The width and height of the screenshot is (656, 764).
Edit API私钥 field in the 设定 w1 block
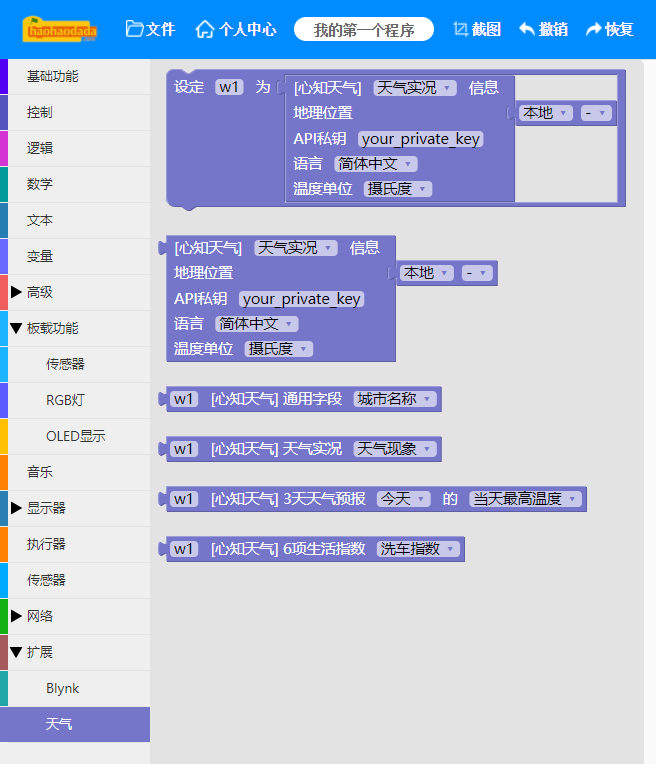point(421,139)
